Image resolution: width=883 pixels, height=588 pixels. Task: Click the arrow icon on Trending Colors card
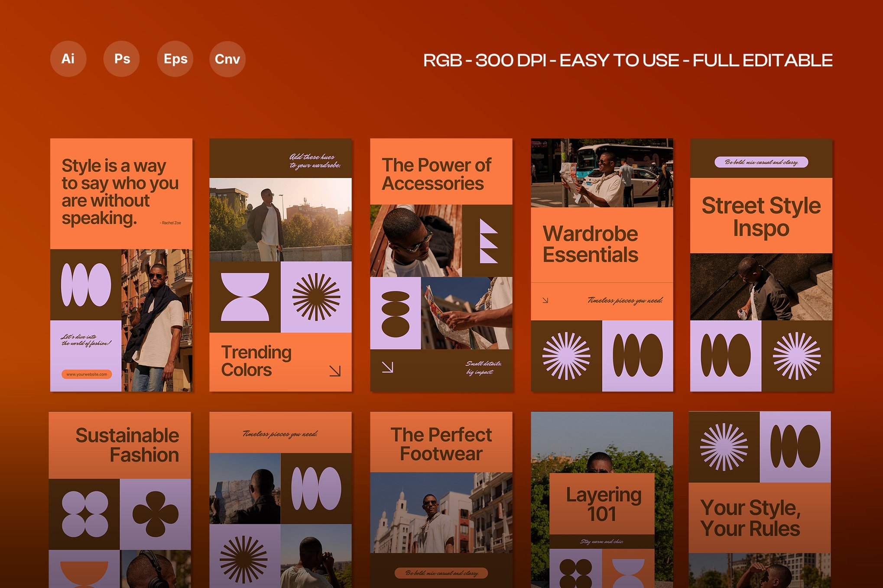click(335, 371)
